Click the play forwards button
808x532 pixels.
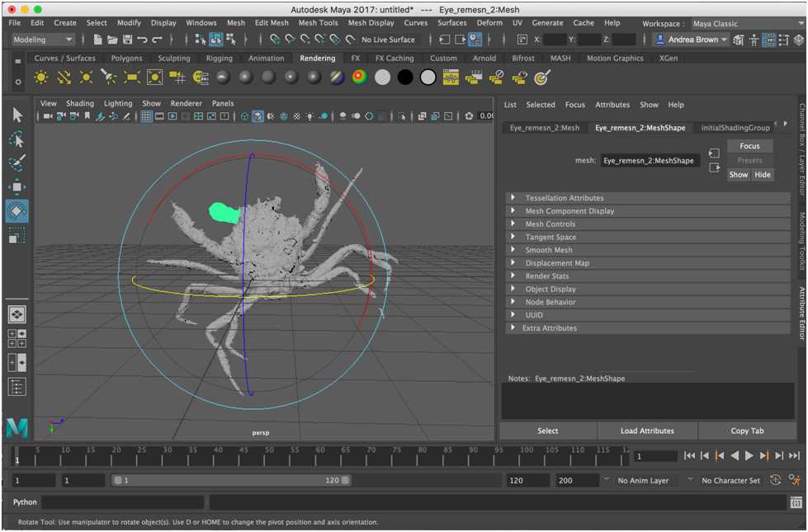click(749, 456)
